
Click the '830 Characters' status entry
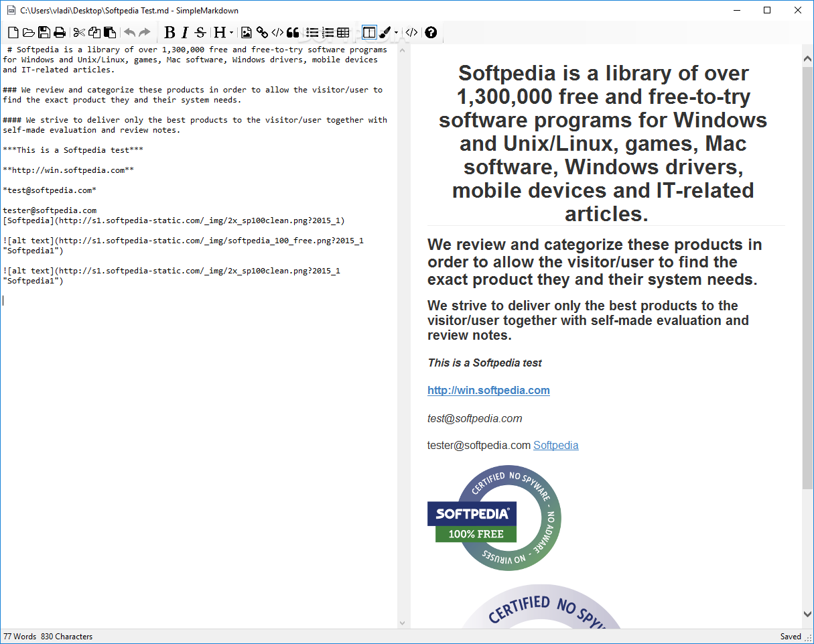coord(66,637)
